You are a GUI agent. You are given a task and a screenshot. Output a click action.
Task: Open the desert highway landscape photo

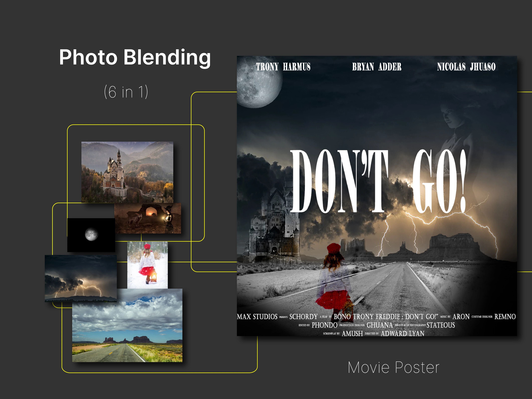coord(127,325)
